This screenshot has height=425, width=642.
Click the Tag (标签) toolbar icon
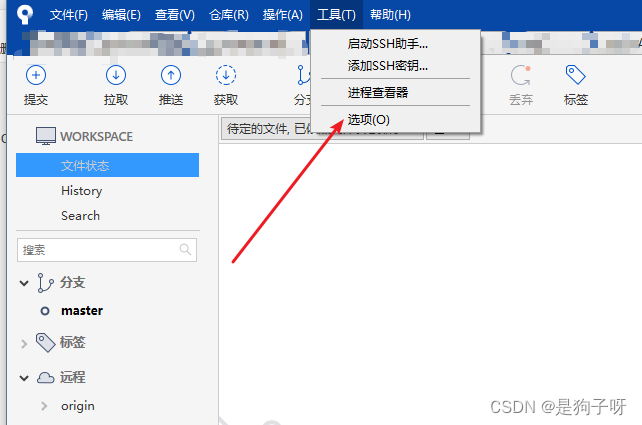click(x=576, y=75)
